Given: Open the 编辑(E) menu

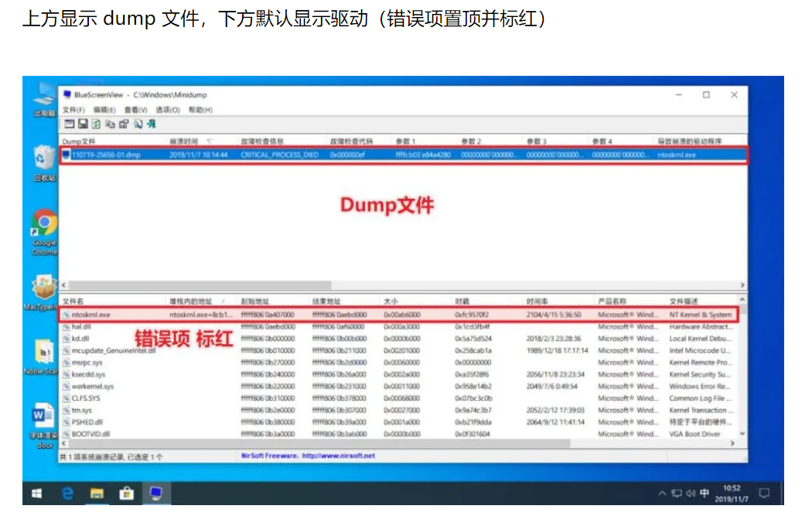Looking at the screenshot, I should [104, 110].
